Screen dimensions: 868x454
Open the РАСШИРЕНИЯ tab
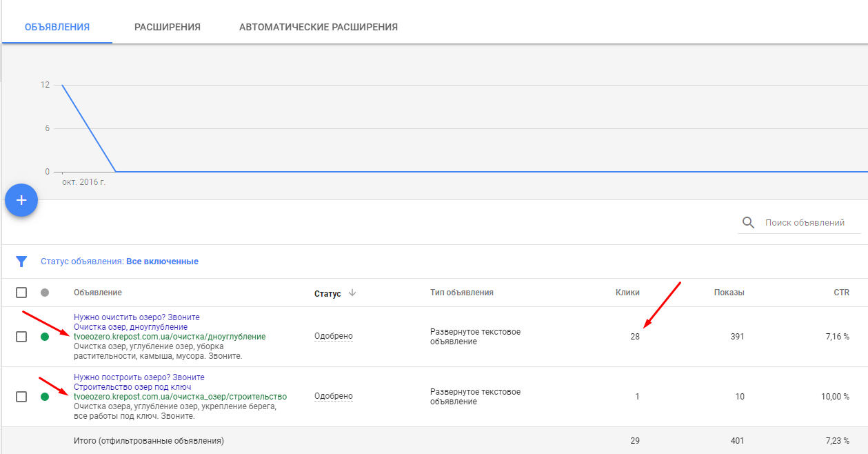168,27
